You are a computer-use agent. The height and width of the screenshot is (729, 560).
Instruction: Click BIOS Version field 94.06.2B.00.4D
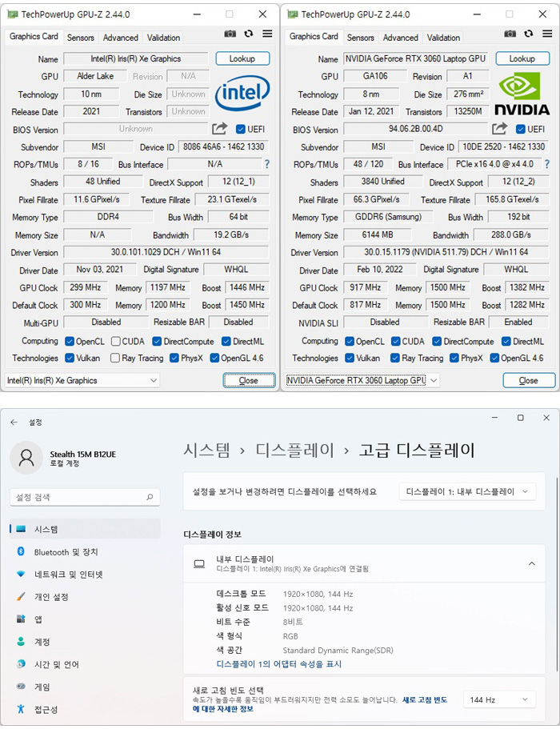(416, 129)
